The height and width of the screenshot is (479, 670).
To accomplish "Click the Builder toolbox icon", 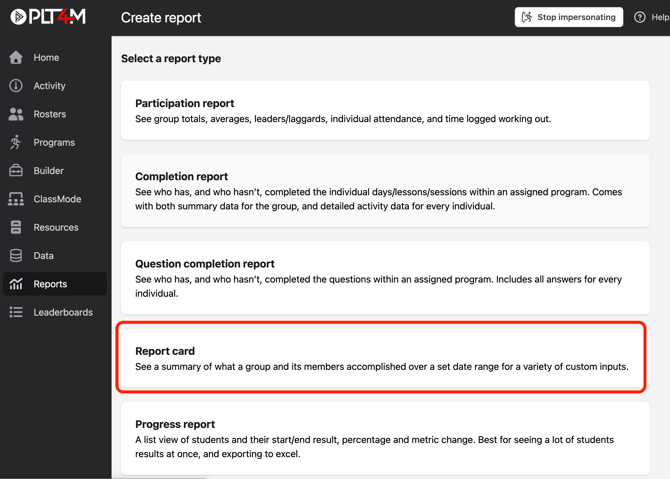I will tap(16, 170).
